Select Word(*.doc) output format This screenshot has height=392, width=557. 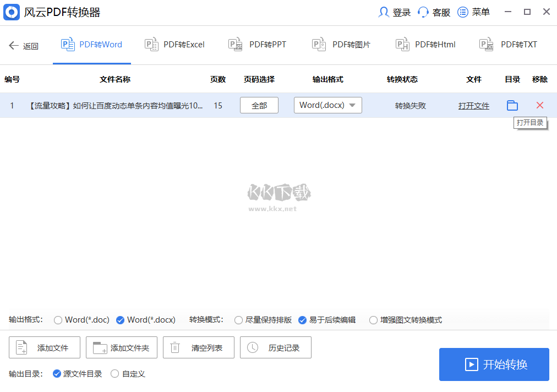[x=57, y=320]
